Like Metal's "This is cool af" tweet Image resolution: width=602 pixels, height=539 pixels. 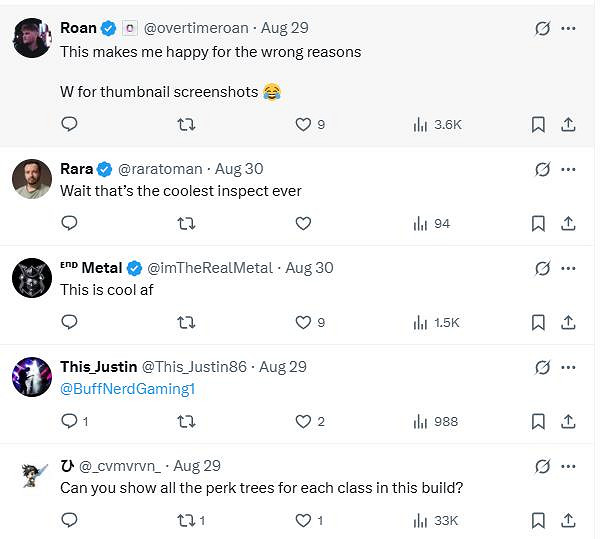(303, 323)
